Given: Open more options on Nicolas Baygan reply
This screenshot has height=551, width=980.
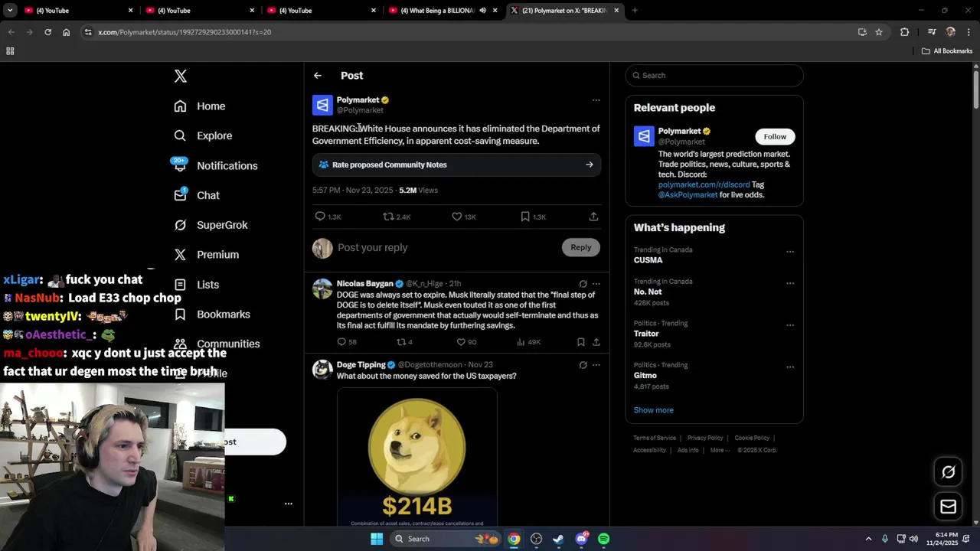Looking at the screenshot, I should (x=596, y=284).
